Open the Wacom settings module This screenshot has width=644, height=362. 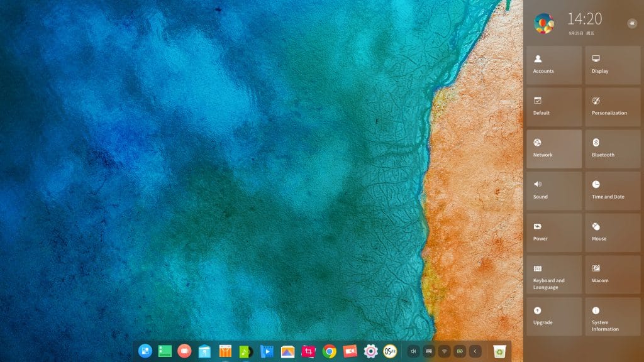(613, 275)
